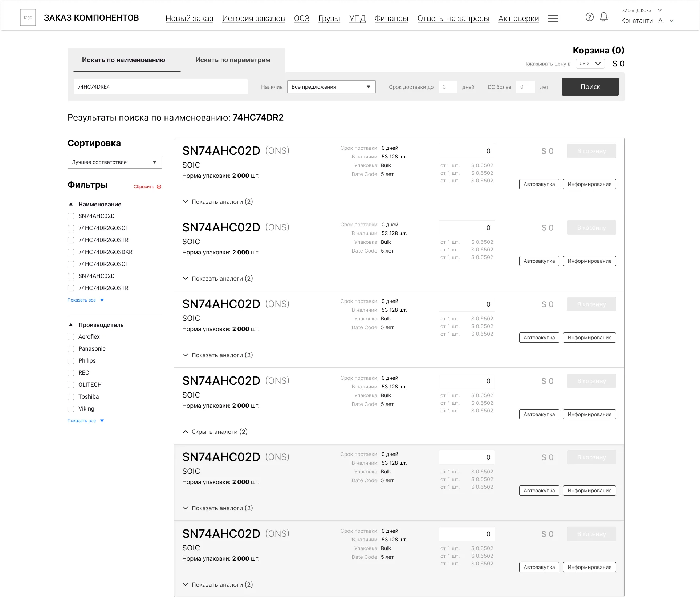Check the OLITECH manufacturer filter
Viewport: 700px width, 597px height.
(71, 385)
